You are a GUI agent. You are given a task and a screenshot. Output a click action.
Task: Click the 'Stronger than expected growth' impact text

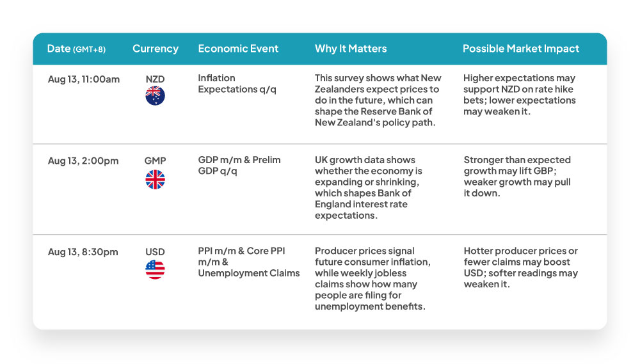(517, 177)
